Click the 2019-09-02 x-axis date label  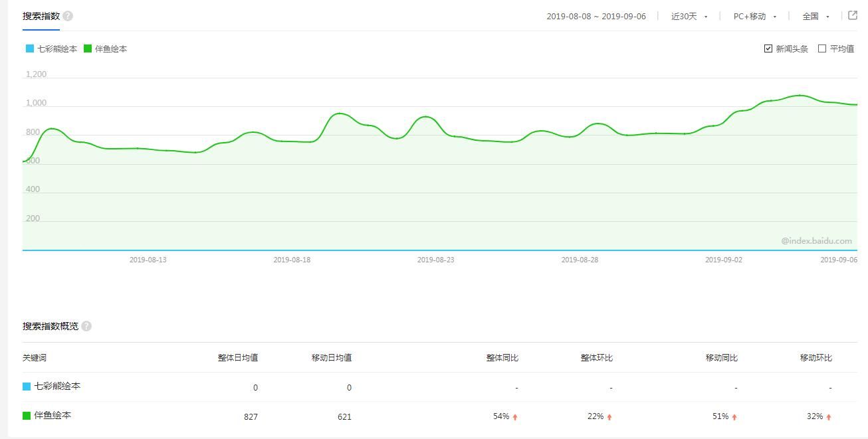click(724, 260)
